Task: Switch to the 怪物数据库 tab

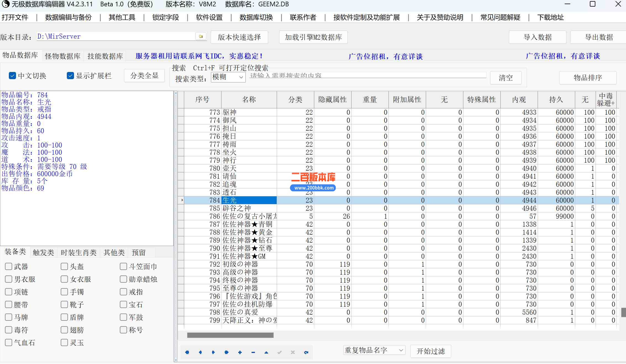Action: [x=63, y=56]
